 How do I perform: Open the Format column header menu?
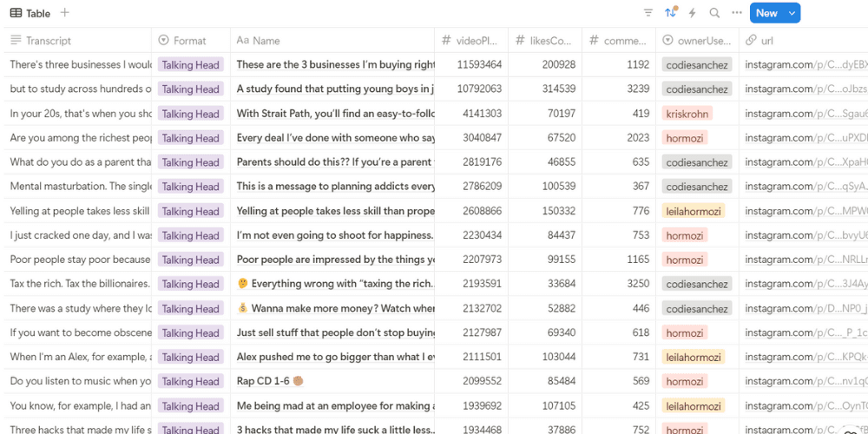(191, 41)
